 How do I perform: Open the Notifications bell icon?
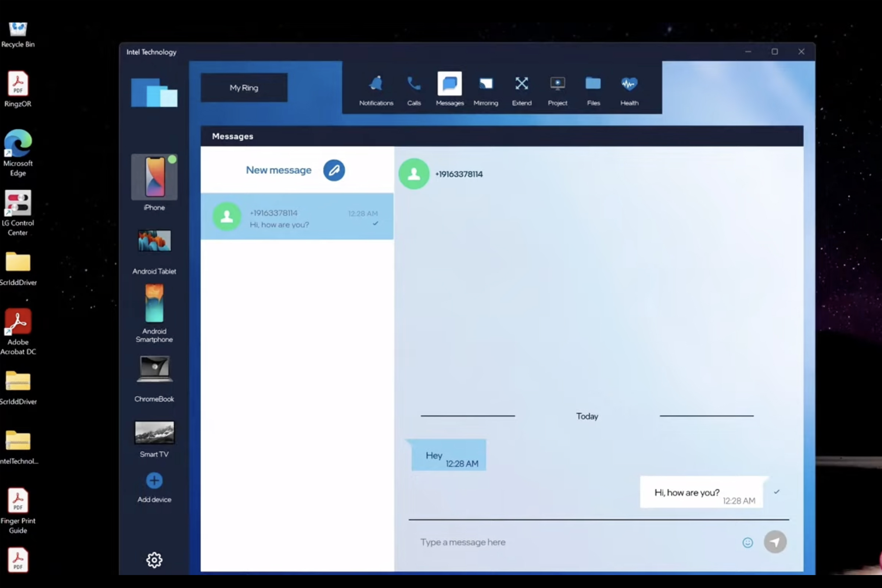376,84
